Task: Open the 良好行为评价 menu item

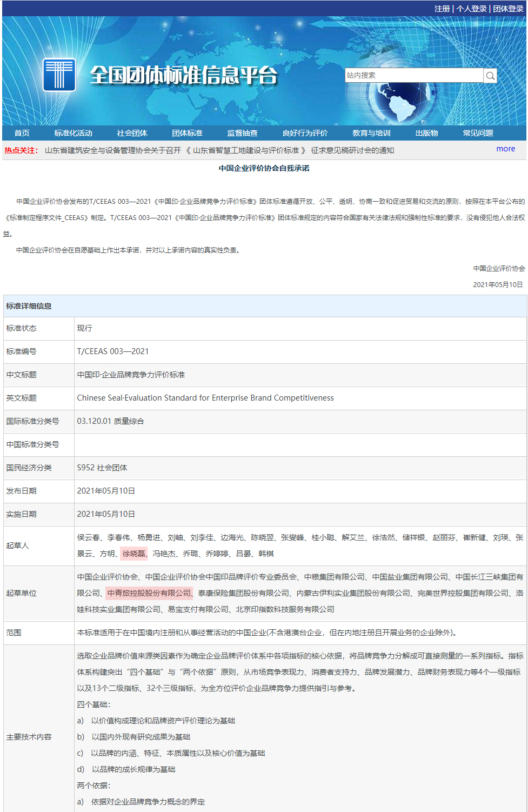Action: point(305,133)
